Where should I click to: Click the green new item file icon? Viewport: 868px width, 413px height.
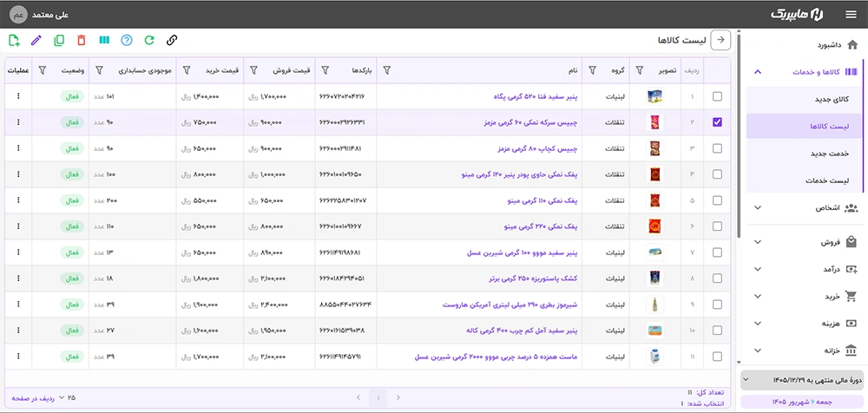(15, 40)
